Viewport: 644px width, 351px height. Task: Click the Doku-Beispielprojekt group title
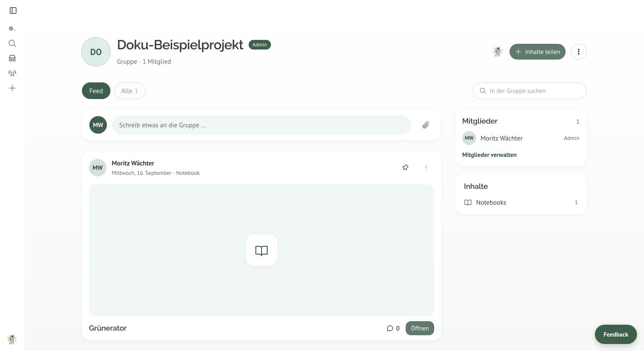coord(180,45)
